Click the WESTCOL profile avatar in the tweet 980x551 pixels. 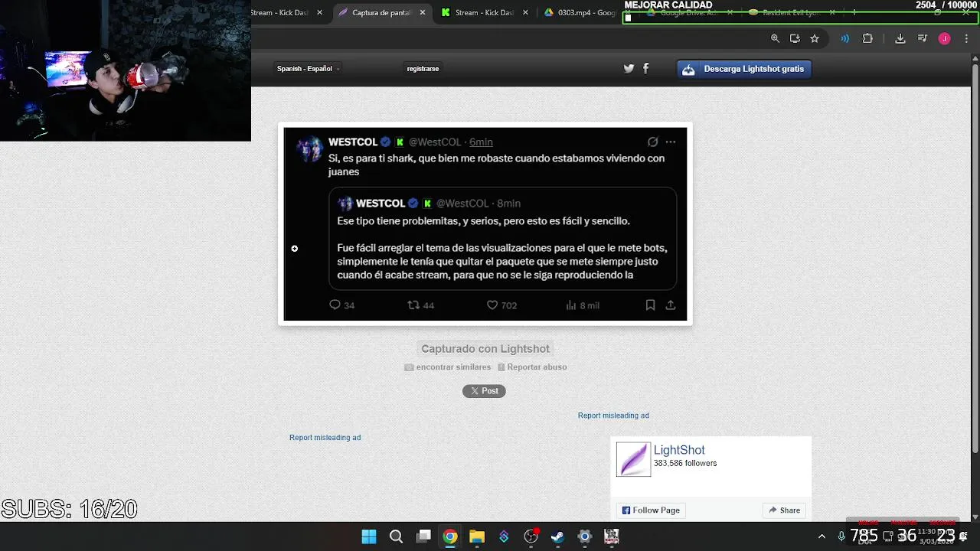point(310,148)
